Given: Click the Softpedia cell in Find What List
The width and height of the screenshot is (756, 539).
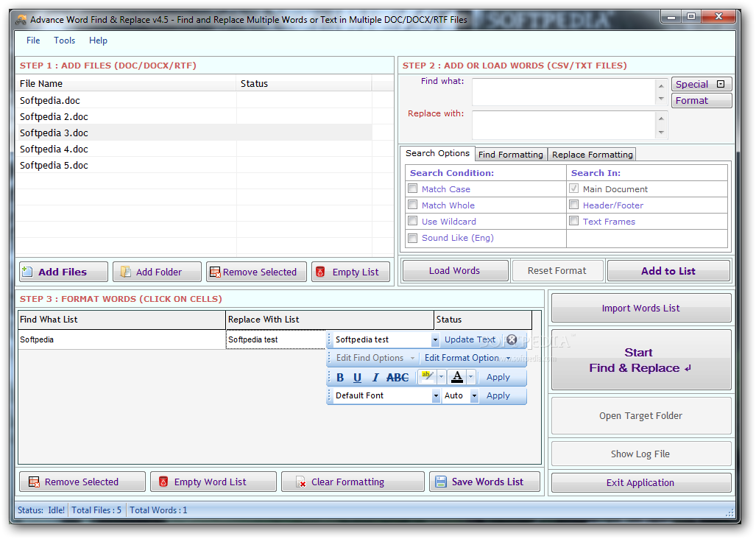Looking at the screenshot, I should coord(121,339).
